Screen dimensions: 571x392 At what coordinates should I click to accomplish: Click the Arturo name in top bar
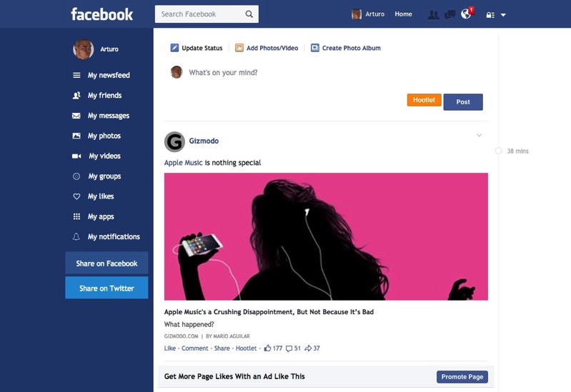point(375,14)
